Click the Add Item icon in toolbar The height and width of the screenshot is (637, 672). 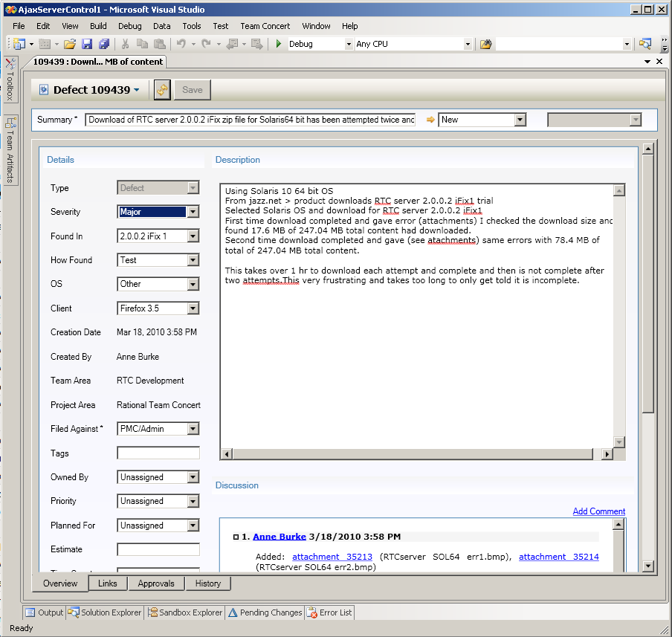tap(44, 44)
